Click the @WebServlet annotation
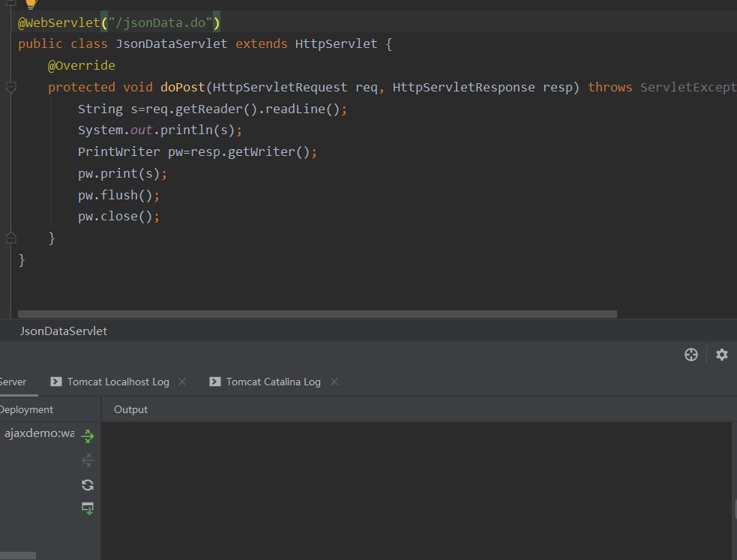 point(58,22)
